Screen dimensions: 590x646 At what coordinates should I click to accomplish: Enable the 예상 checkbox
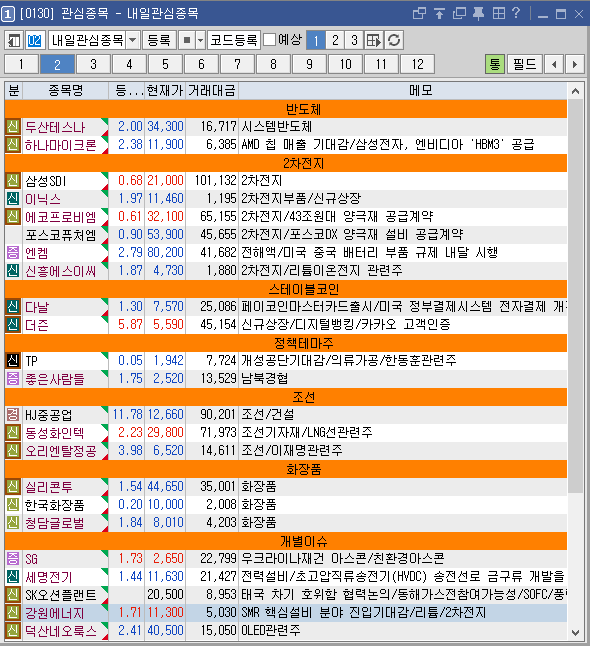tap(269, 40)
